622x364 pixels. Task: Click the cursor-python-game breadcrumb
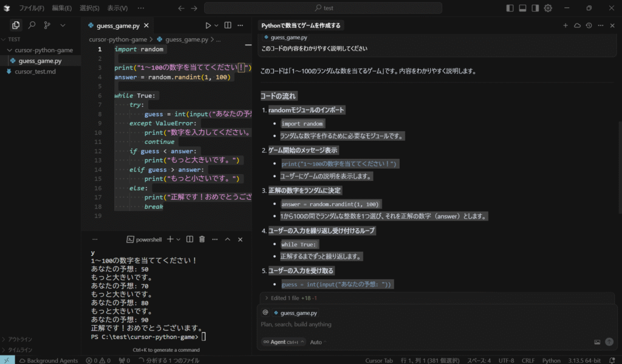tap(118, 39)
